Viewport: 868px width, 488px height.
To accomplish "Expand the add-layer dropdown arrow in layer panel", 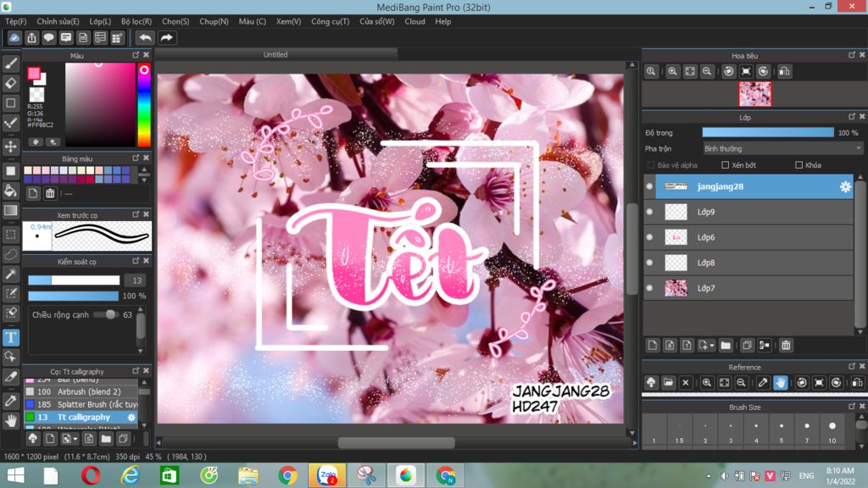I will coord(712,346).
